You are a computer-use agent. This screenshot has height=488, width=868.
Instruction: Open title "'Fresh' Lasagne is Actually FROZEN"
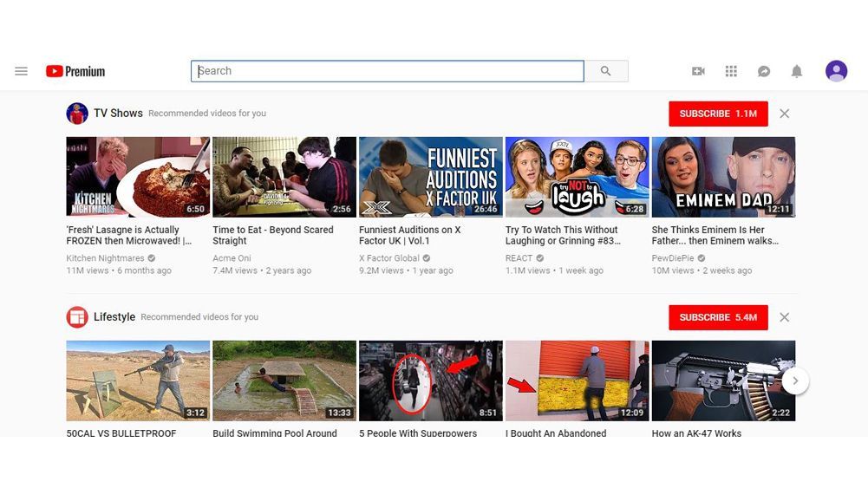[129, 235]
